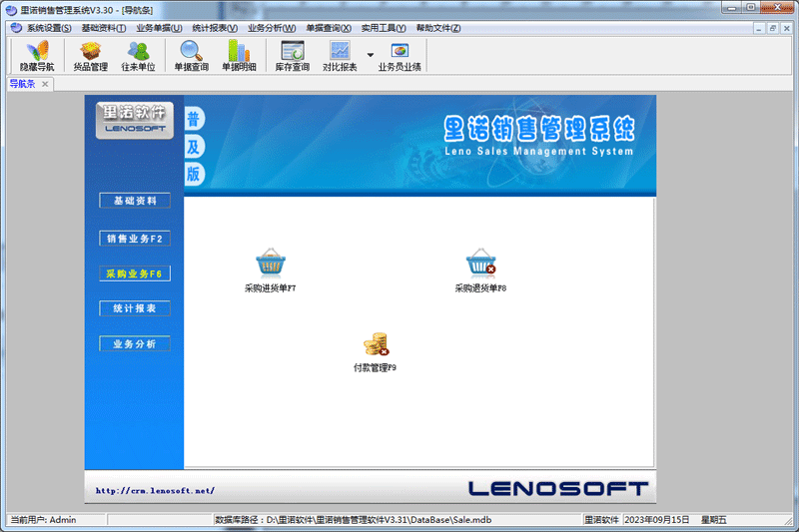The height and width of the screenshot is (532, 799).
Task: Open 货品管理 from the toolbar
Action: [90, 56]
